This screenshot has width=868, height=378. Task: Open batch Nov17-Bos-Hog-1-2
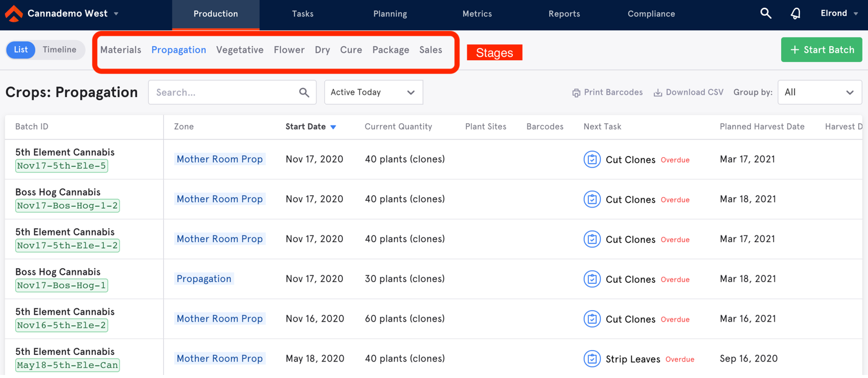pos(67,206)
